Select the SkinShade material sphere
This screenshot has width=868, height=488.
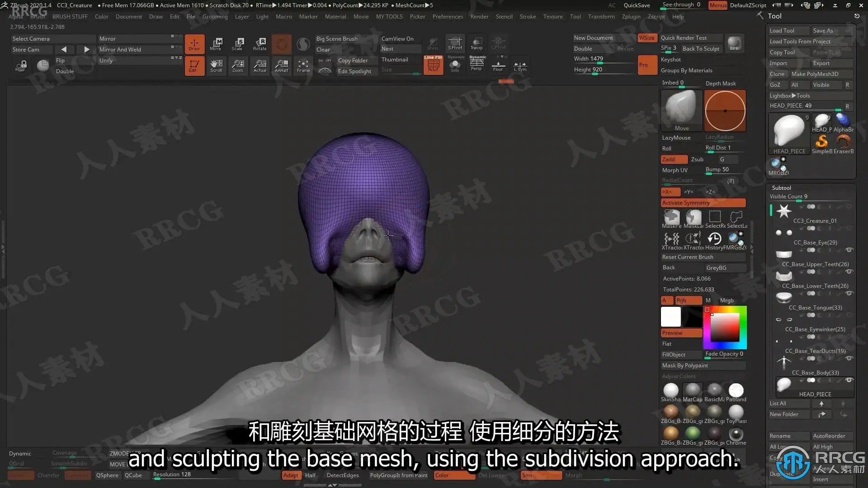[670, 392]
